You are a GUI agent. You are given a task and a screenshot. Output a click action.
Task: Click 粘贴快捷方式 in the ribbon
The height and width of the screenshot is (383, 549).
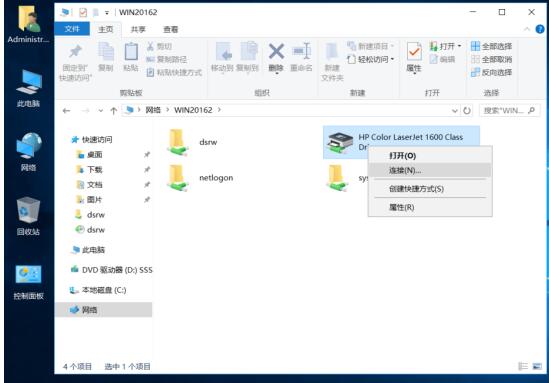pos(174,72)
